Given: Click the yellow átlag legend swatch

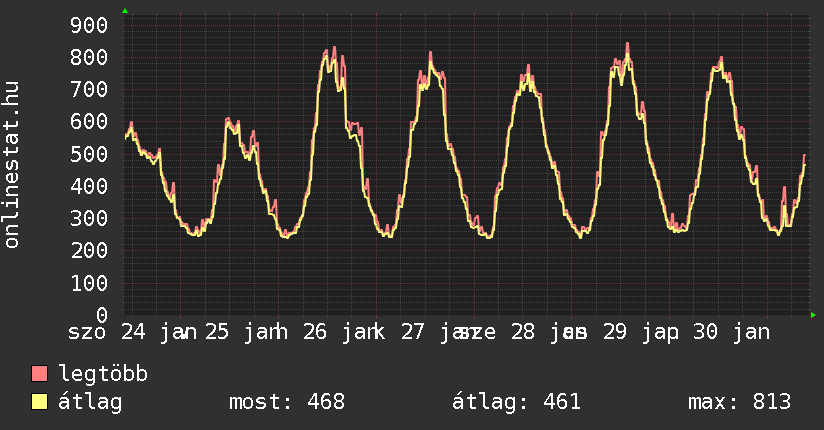Looking at the screenshot, I should coord(40,402).
